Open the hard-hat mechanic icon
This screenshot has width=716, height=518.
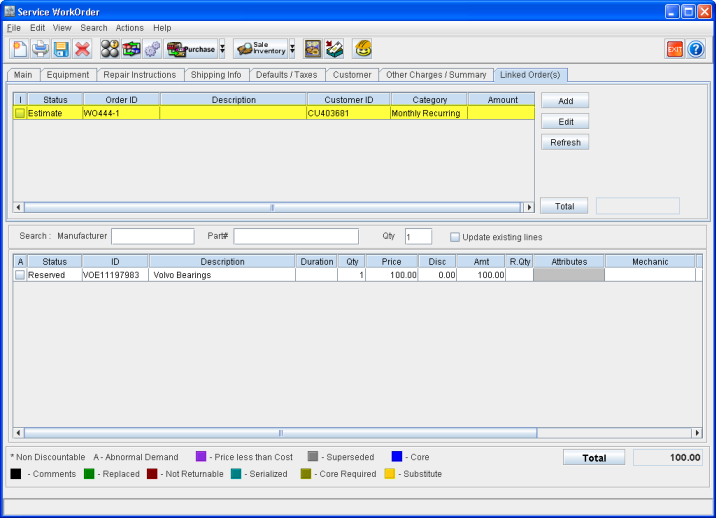pos(363,49)
